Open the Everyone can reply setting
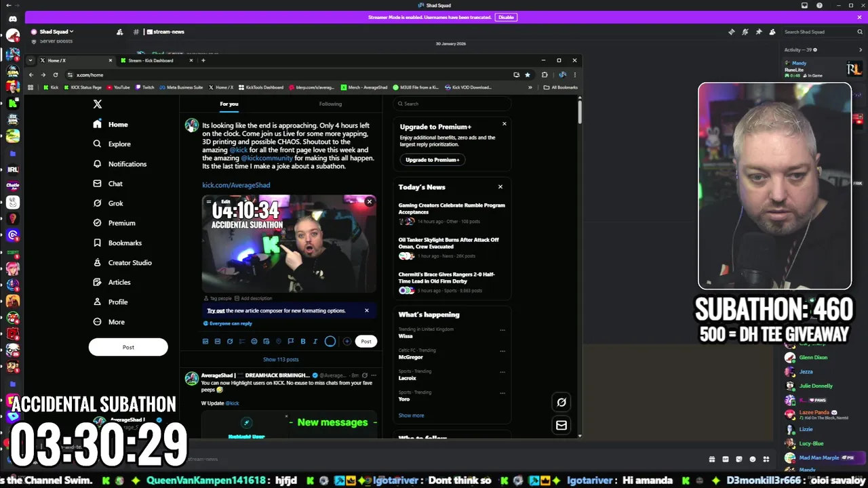The width and height of the screenshot is (868, 488). [x=228, y=323]
